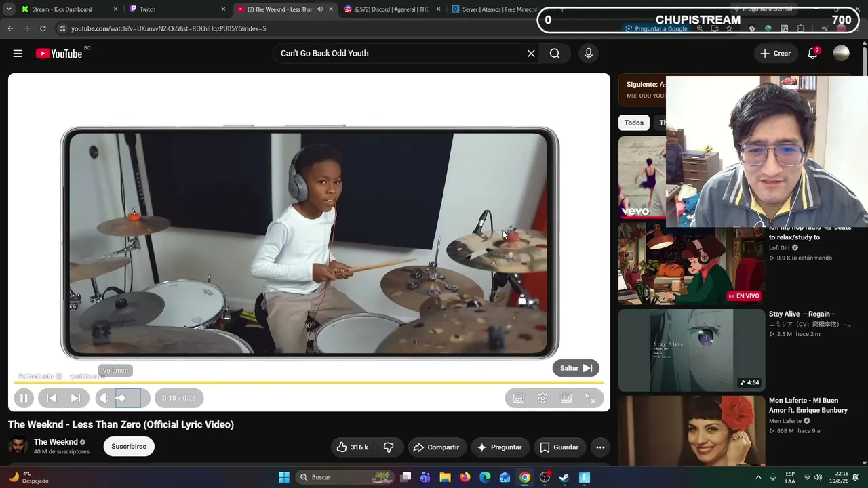Toggle subtitles on the player
The width and height of the screenshot is (868, 488).
click(519, 398)
